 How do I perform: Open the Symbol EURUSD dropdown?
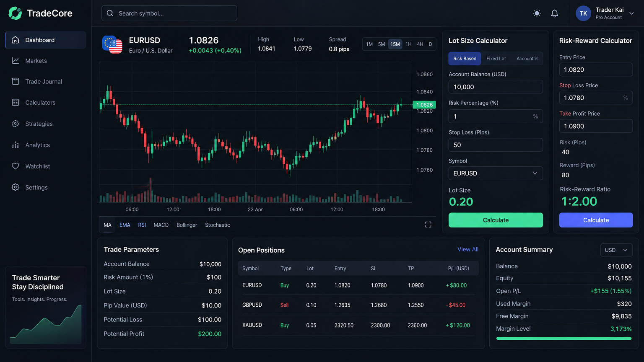click(496, 173)
